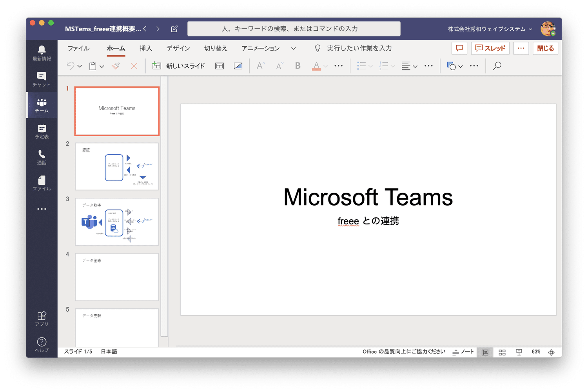
Task: Open the Help icon in sidebar
Action: coord(42,344)
